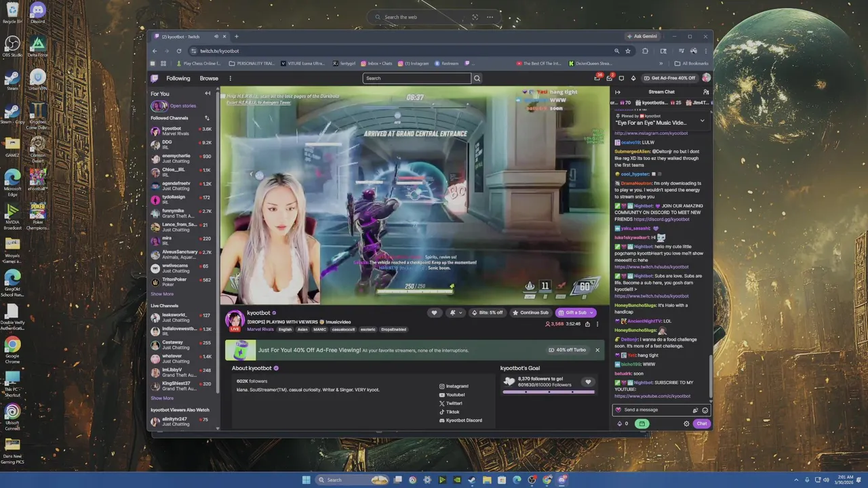Dismiss the 40% Off Ad-Free banner
The width and height of the screenshot is (868, 488).
[x=597, y=350]
